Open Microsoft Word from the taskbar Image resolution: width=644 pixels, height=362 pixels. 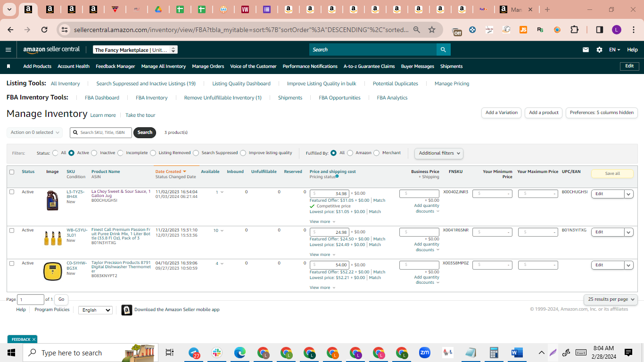click(517, 353)
